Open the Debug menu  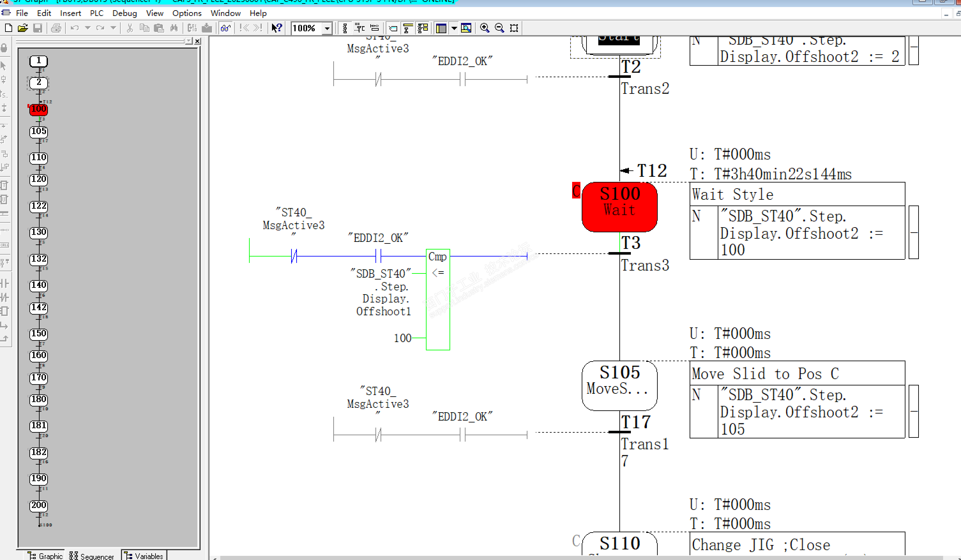click(124, 13)
